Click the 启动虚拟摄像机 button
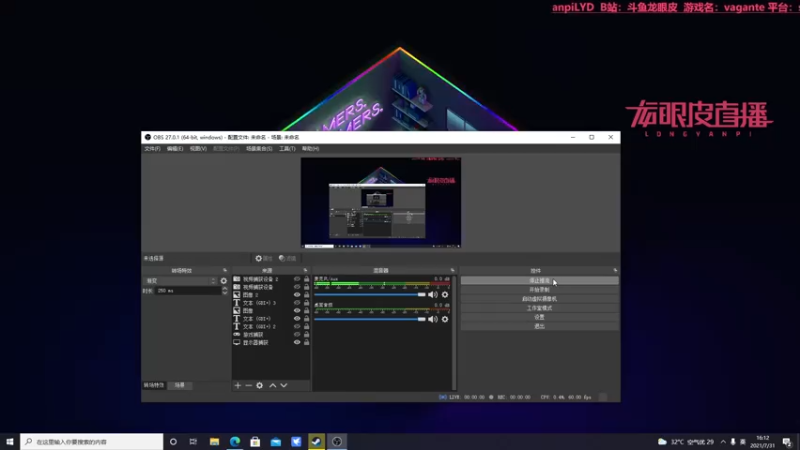Image resolution: width=800 pixels, height=450 pixels. [539, 299]
